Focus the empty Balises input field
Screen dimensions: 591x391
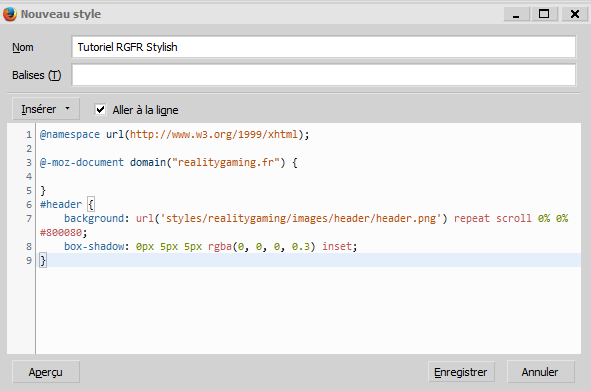pos(323,75)
